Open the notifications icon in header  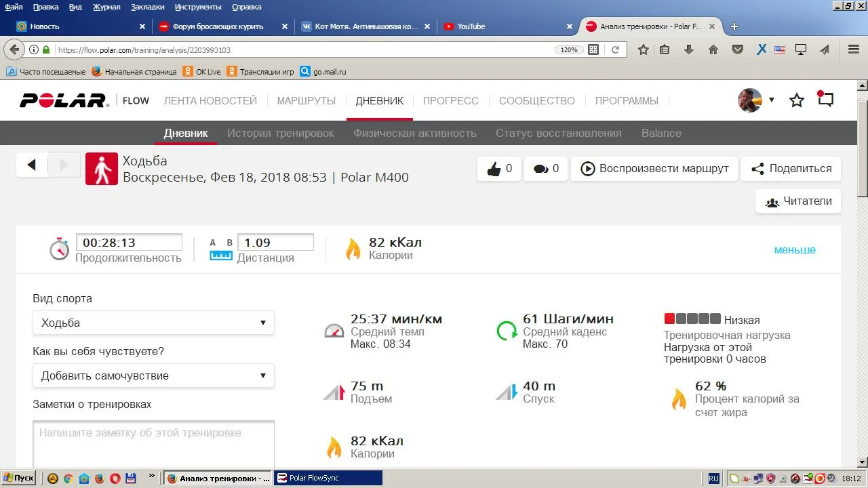[x=825, y=100]
